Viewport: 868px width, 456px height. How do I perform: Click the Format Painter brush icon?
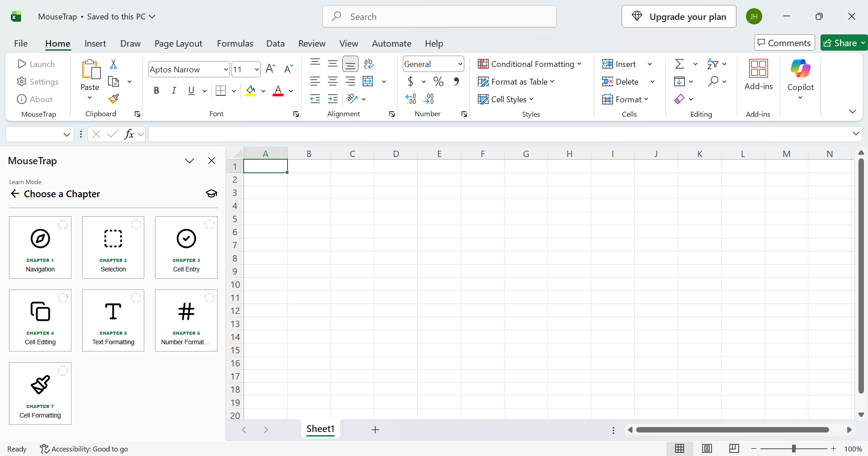pyautogui.click(x=113, y=99)
